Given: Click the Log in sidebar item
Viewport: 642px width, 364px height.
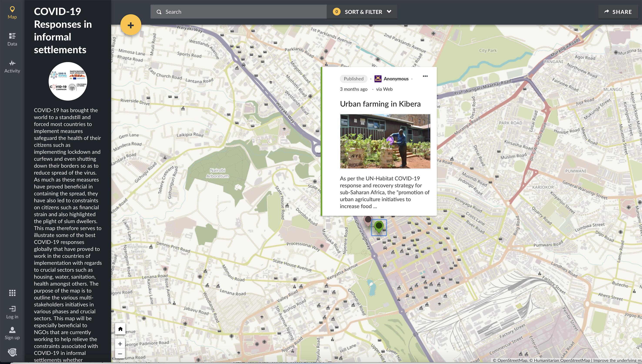Looking at the screenshot, I should 12,312.
